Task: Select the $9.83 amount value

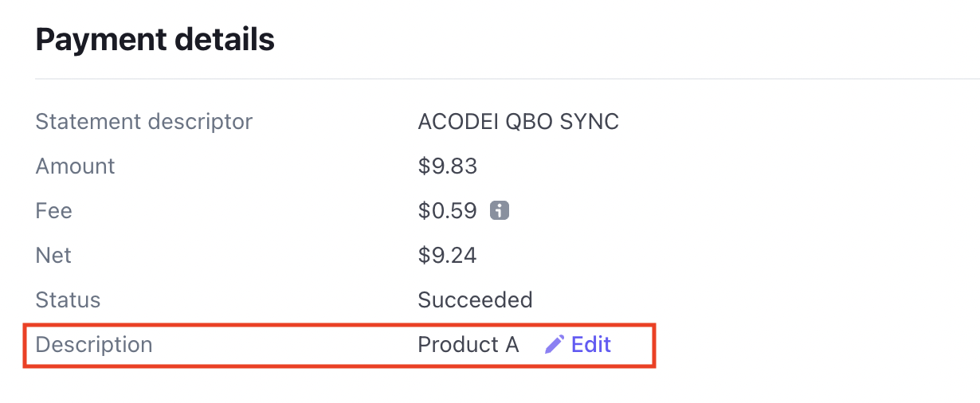Action: pos(447,166)
